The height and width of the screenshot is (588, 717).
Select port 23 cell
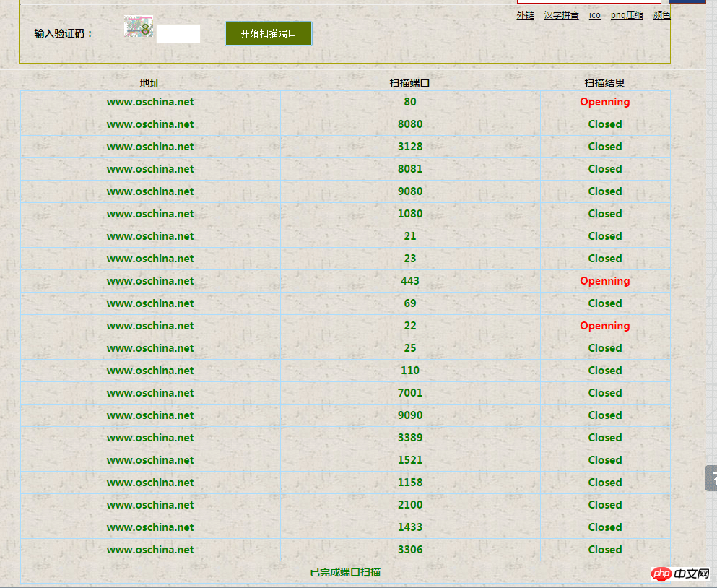pos(410,259)
